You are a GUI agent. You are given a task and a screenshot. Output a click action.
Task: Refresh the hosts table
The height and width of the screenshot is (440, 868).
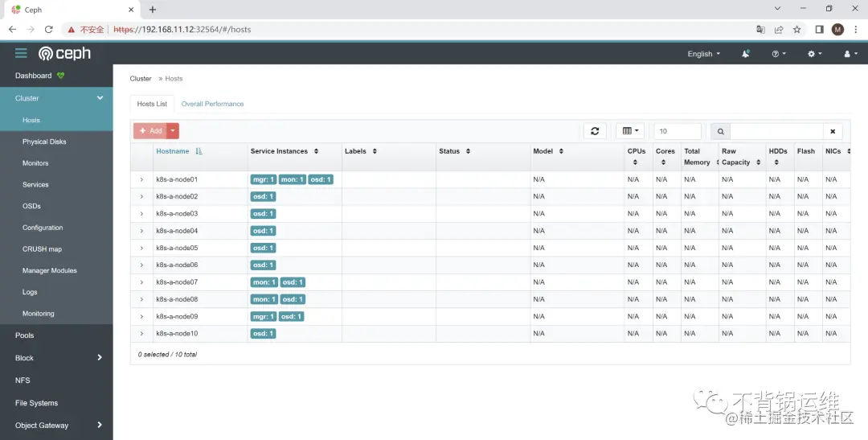[595, 131]
